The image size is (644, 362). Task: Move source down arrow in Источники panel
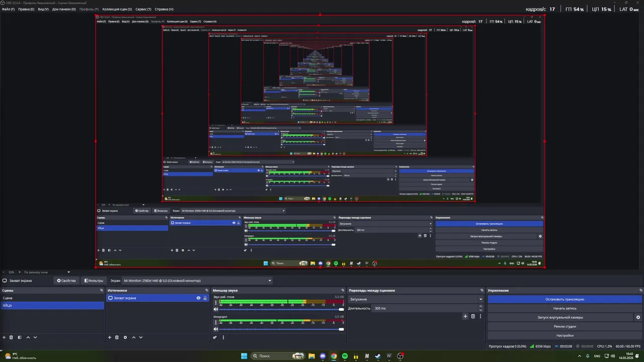[x=141, y=337]
